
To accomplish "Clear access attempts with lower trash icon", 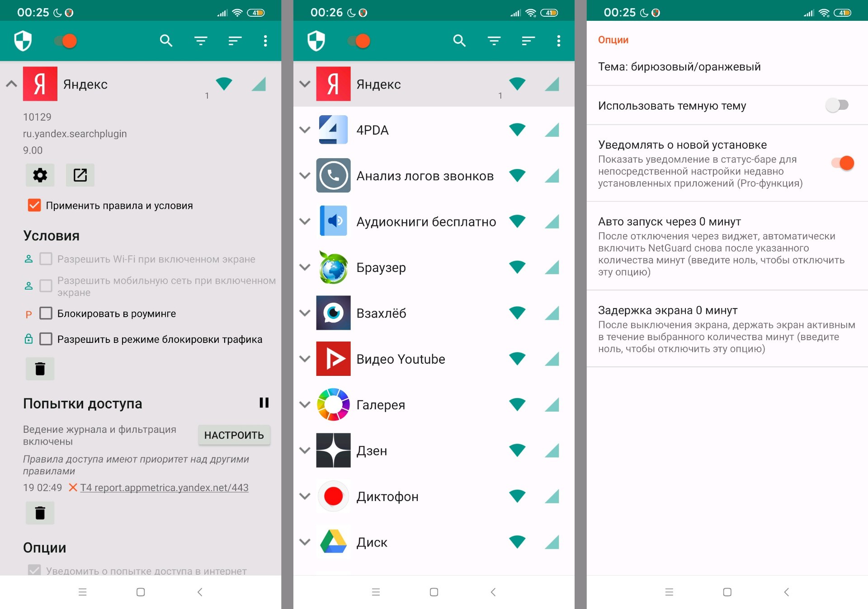I will (40, 513).
